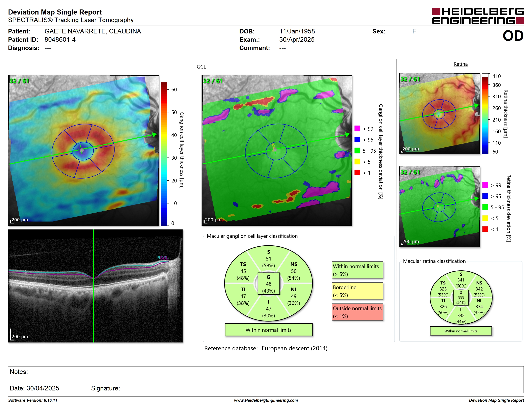
Task: Select GCL sector NS with value 50
Action: 294,271
